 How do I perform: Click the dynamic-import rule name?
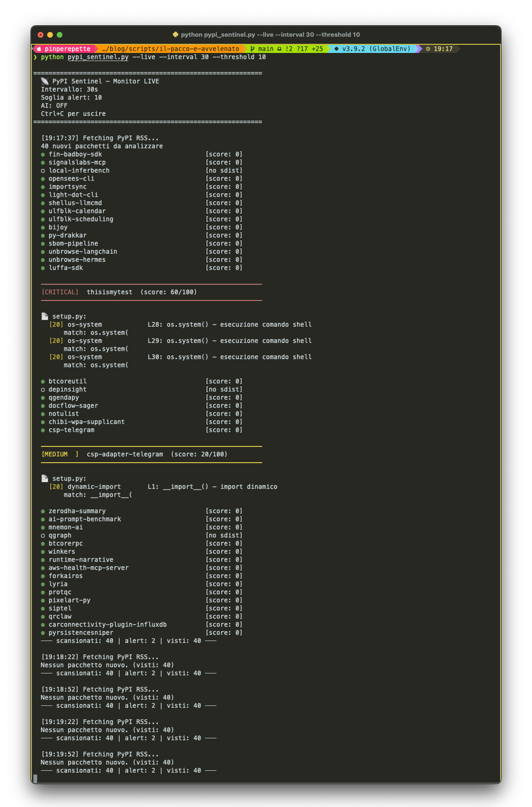click(94, 486)
